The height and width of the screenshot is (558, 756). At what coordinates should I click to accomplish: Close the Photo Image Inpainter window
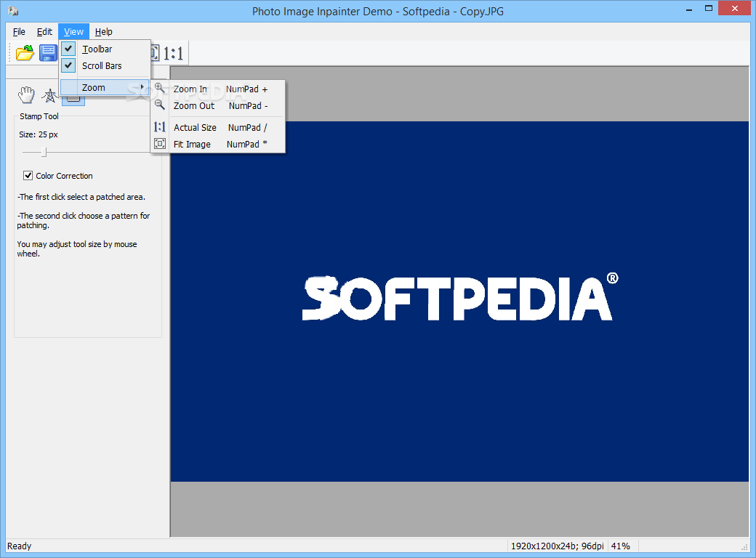[735, 8]
